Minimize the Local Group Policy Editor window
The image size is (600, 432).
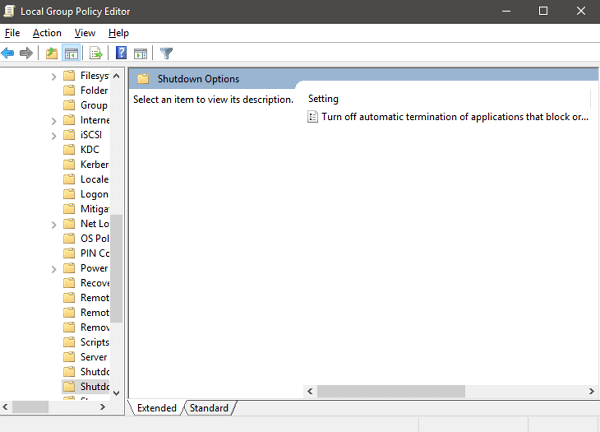[506, 11]
